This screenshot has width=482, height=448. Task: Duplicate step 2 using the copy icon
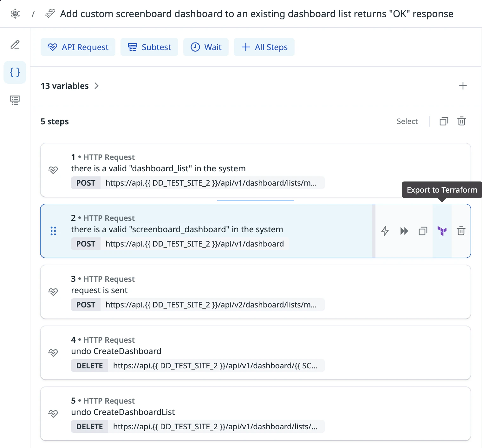(x=423, y=231)
